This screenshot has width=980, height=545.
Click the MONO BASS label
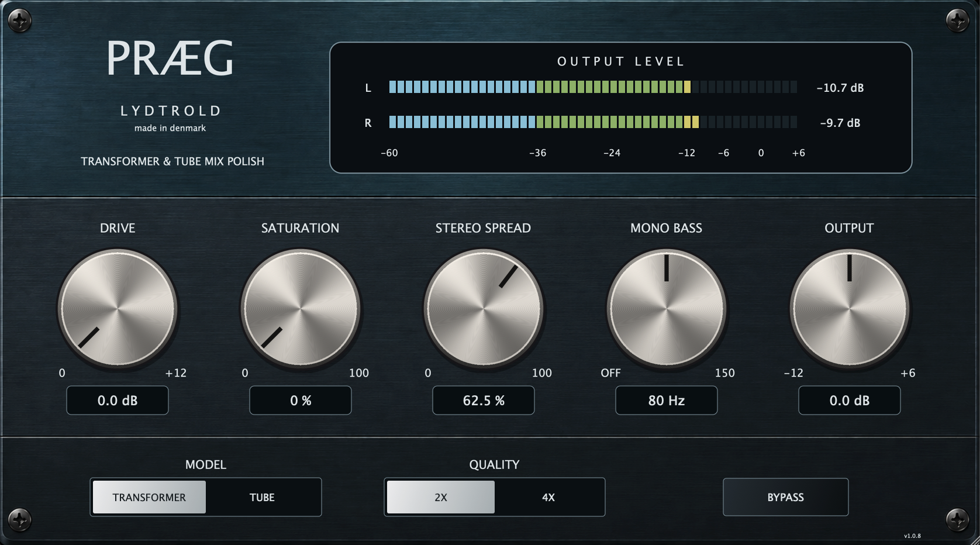pyautogui.click(x=666, y=228)
